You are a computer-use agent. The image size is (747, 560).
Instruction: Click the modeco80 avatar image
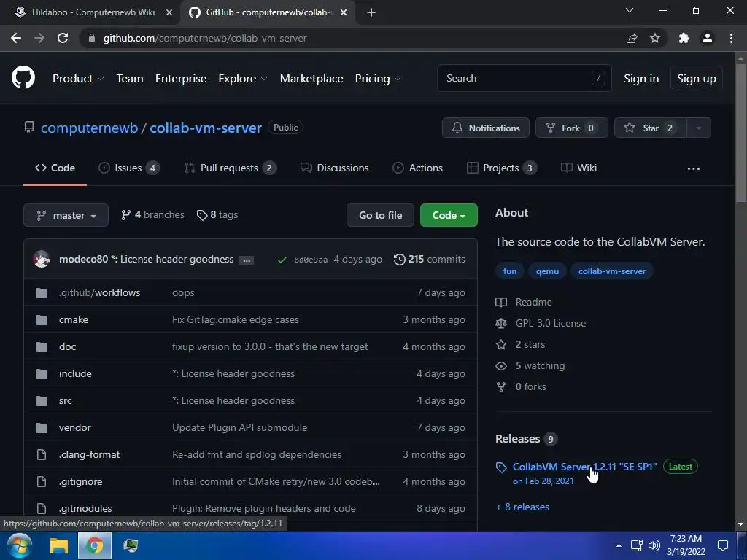click(x=42, y=259)
